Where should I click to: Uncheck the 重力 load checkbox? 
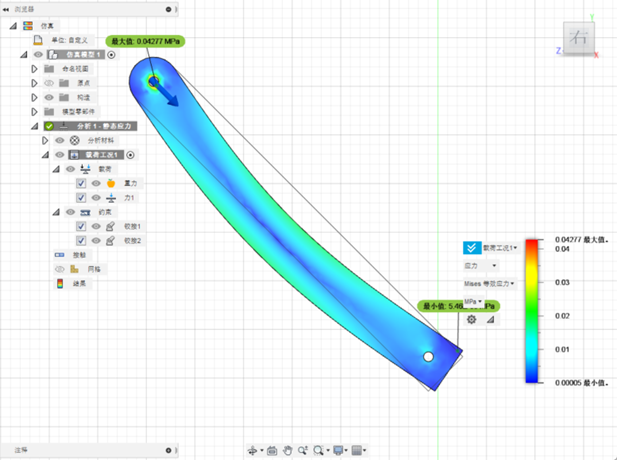click(81, 184)
